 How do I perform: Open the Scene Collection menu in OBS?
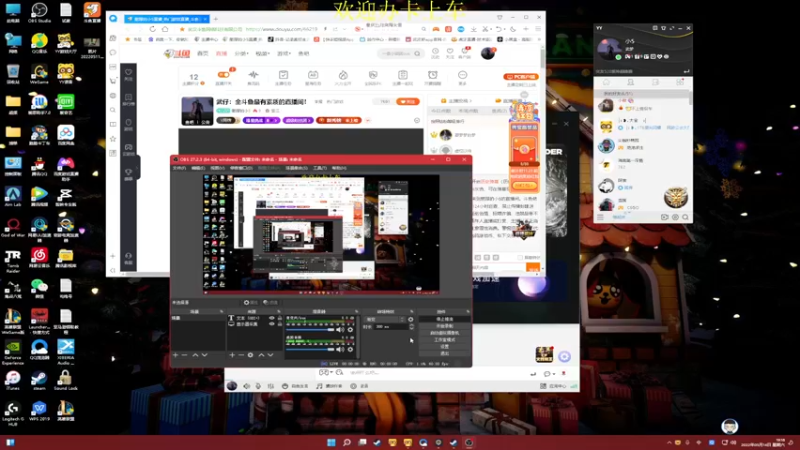pyautogui.click(x=296, y=168)
